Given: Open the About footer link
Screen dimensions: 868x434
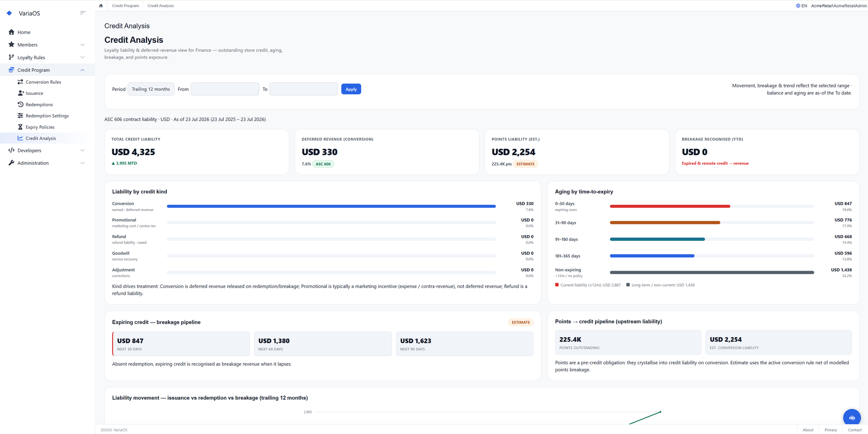Looking at the screenshot, I should click(x=808, y=430).
